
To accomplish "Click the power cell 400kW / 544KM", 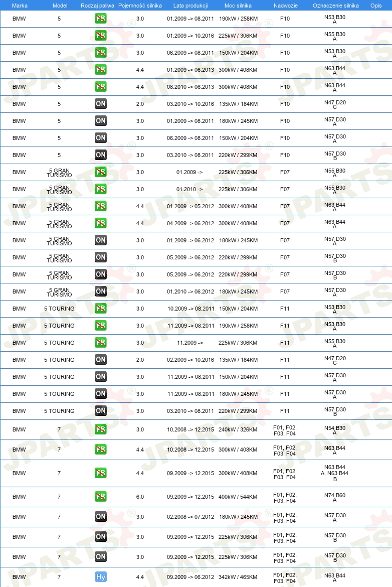I will (x=238, y=497).
